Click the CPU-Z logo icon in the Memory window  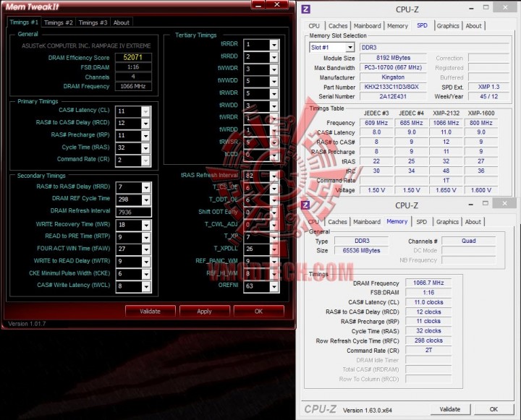(305, 205)
